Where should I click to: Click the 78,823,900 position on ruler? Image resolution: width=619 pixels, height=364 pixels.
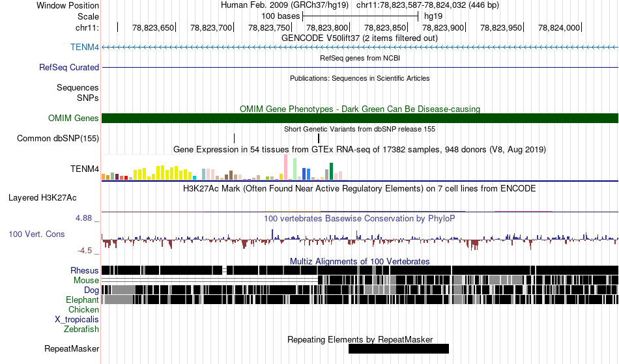click(x=443, y=27)
